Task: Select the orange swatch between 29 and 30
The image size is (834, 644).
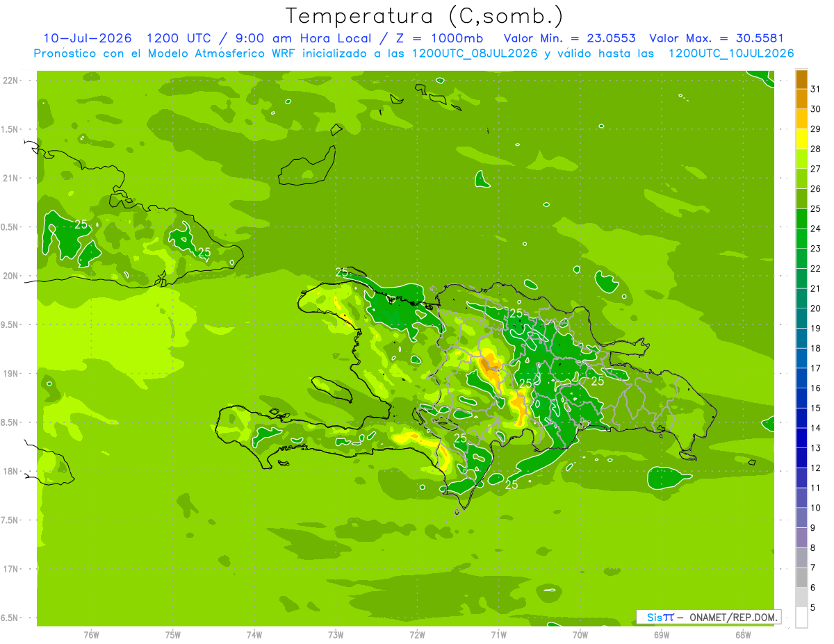Action: [x=801, y=119]
